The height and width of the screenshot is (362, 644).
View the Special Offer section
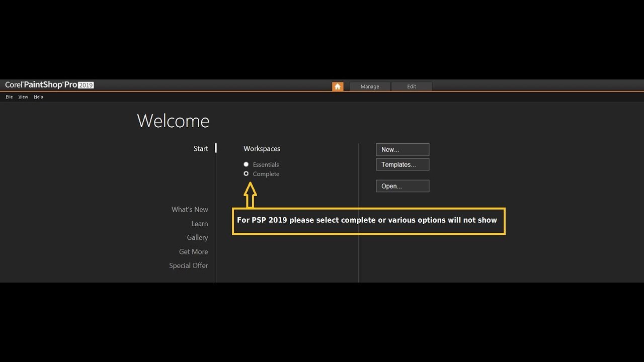pos(188,265)
